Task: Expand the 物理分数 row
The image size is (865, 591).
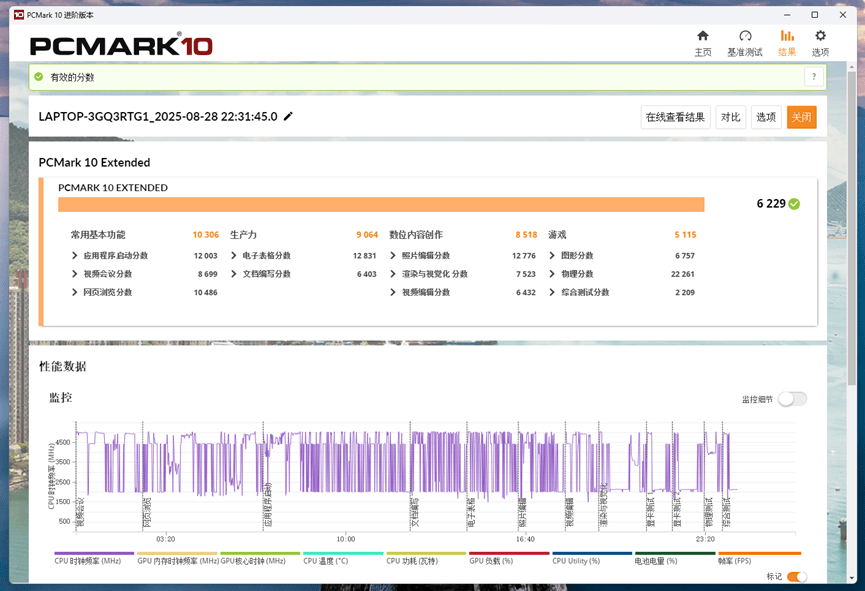Action: pyautogui.click(x=552, y=274)
